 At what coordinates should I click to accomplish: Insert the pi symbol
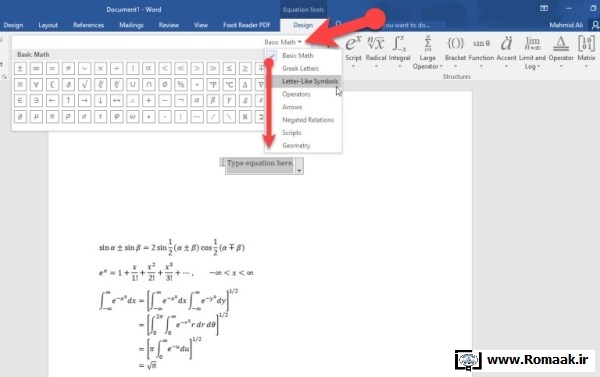pyautogui.click(x=52, y=116)
